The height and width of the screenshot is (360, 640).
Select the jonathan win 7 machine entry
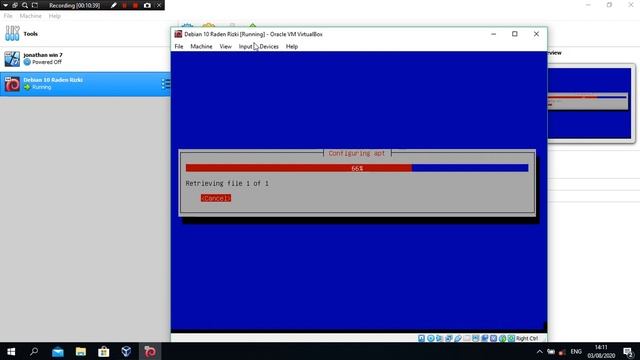(x=85, y=59)
